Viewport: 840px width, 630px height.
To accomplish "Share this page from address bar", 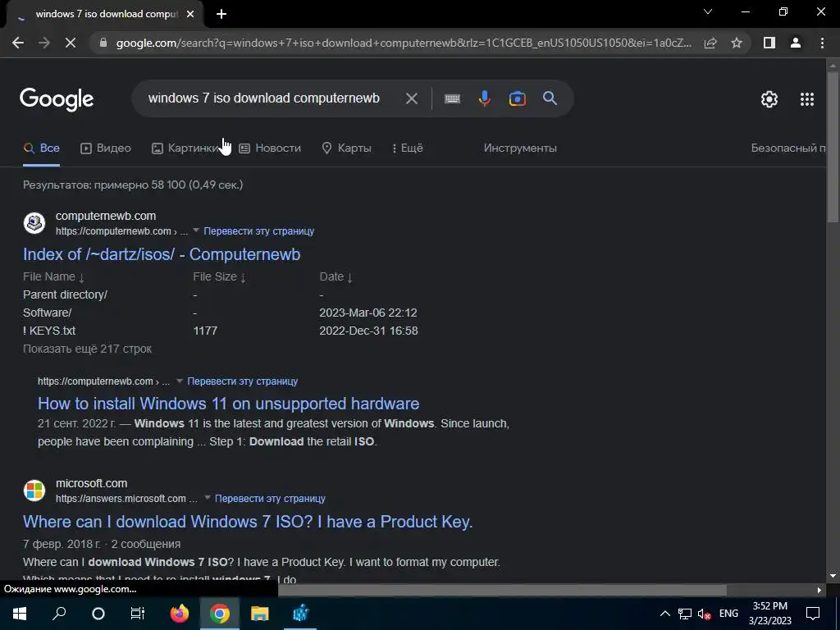I will pyautogui.click(x=710, y=43).
